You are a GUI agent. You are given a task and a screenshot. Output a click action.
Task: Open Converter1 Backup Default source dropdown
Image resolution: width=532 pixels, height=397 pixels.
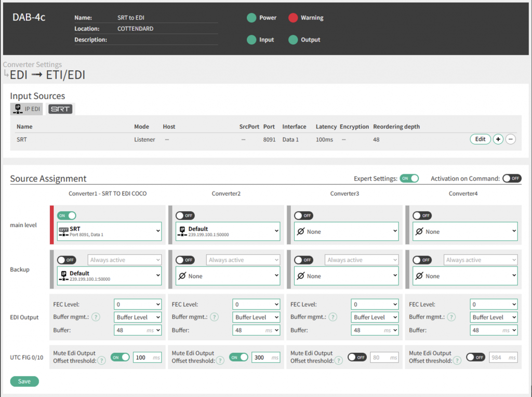[x=109, y=276]
